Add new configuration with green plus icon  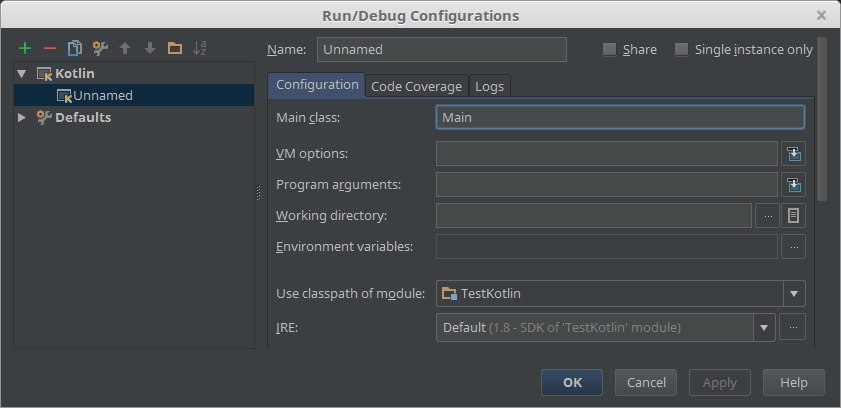coord(25,49)
